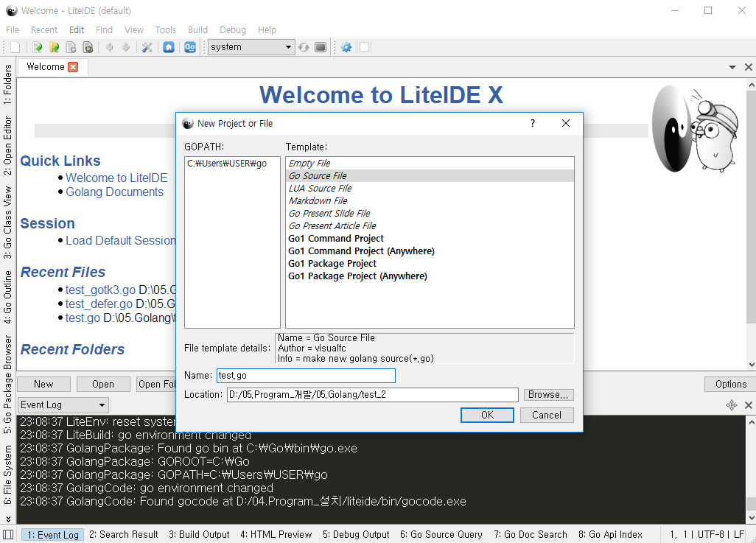Close the Welcome tab with red X
756x543 pixels.
point(73,67)
